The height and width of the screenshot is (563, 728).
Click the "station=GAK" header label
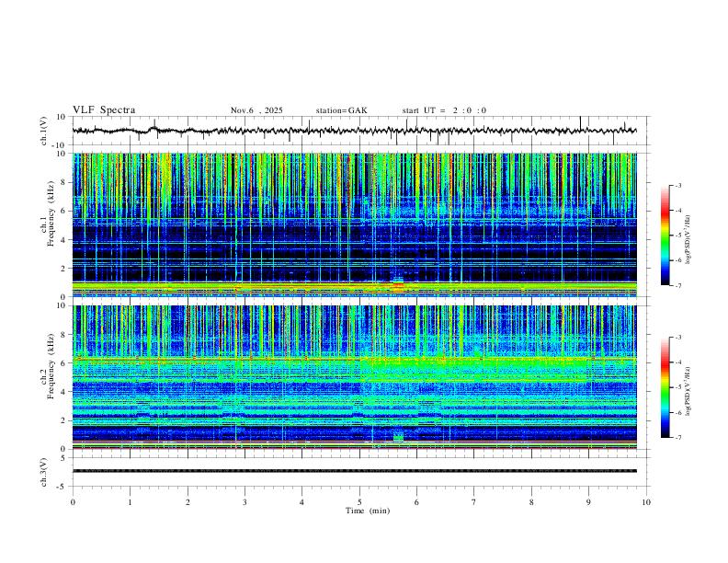341,110
